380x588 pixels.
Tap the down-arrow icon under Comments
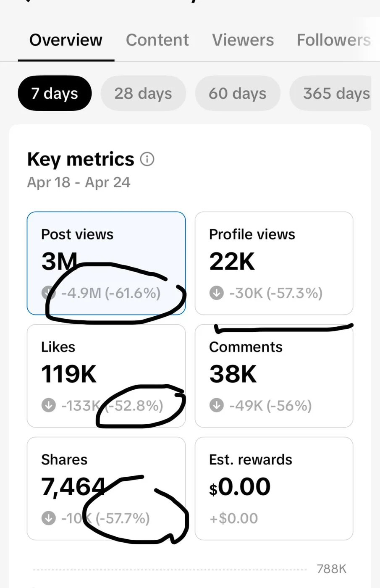coord(217,405)
